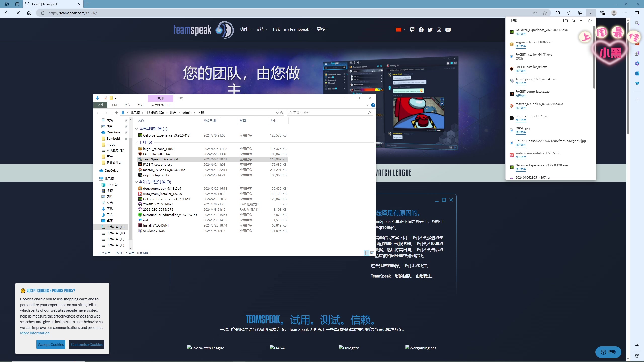The height and width of the screenshot is (362, 644).
Task: Click the Twitch icon on TeamSpeak header
Action: [x=412, y=30]
